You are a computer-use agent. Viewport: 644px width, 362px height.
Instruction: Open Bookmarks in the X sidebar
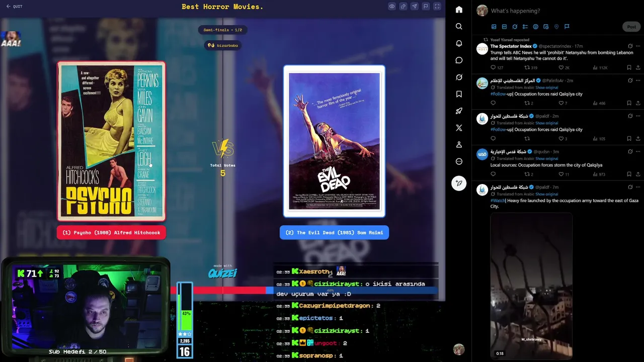459,94
